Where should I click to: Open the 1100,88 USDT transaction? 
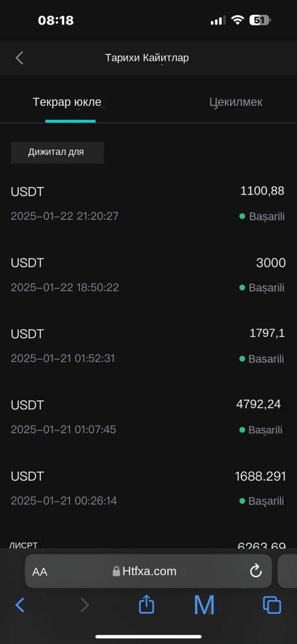[148, 203]
